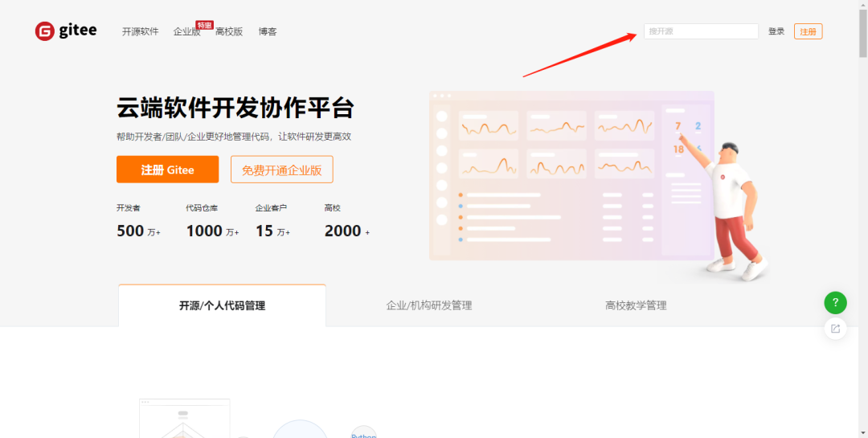This screenshot has width=868, height=438.
Task: Click the 特惠 badge on 企业版
Action: tap(205, 26)
